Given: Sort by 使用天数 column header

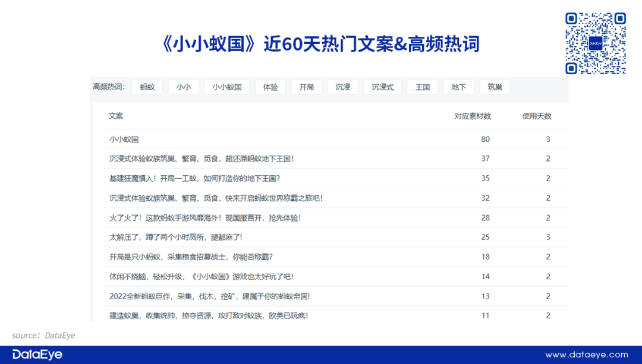Looking at the screenshot, I should click(537, 116).
